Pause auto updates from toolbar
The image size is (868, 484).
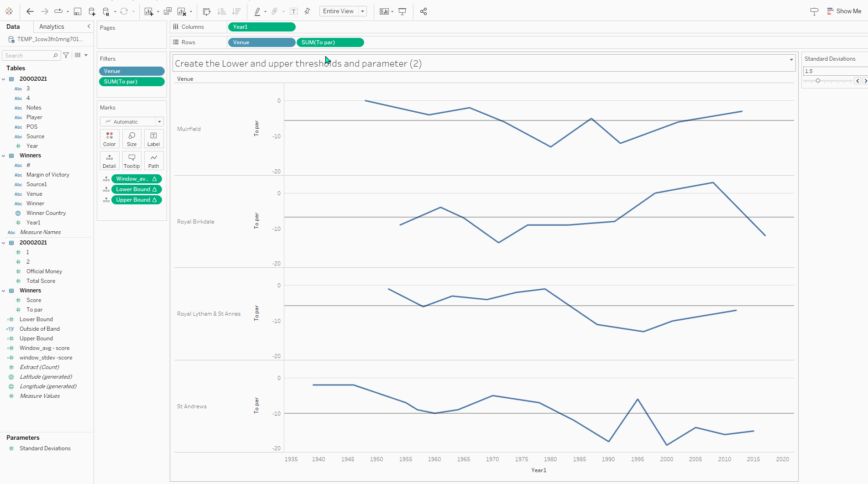click(x=106, y=11)
